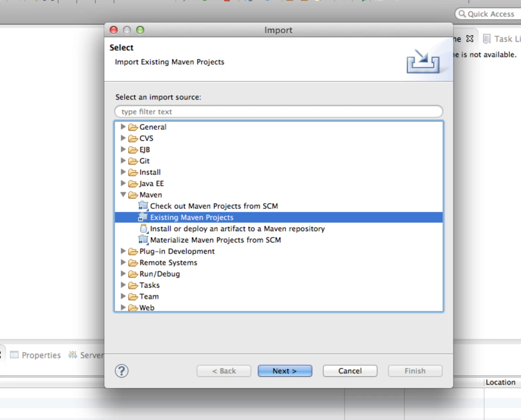Screen dimensions: 521x420
Task: Expand the Team category
Action: [x=123, y=296]
